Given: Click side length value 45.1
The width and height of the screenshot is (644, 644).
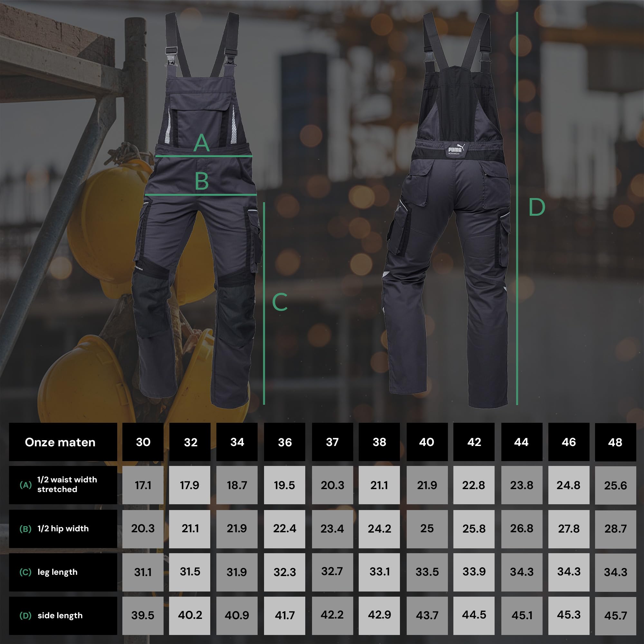Looking at the screenshot, I should pyautogui.click(x=522, y=616).
